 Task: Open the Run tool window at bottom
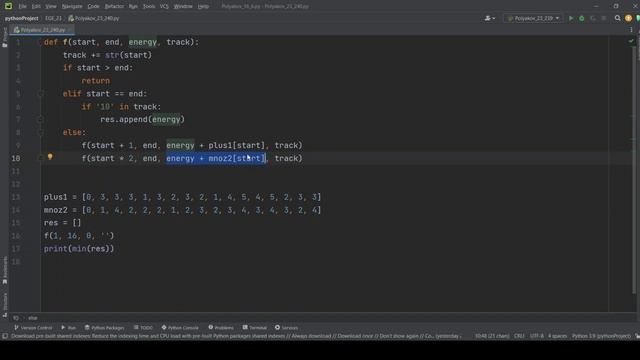point(69,328)
